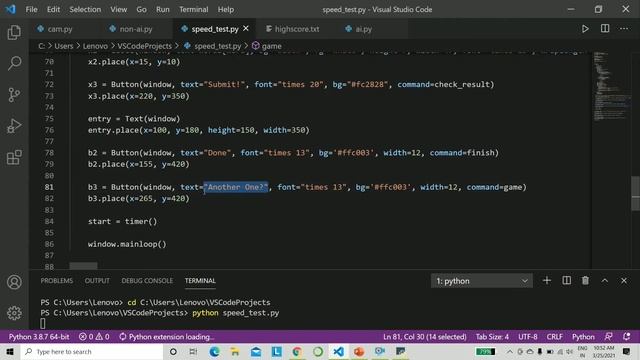Open the Search view in activity bar
The image size is (640, 360).
pyautogui.click(x=14, y=63)
